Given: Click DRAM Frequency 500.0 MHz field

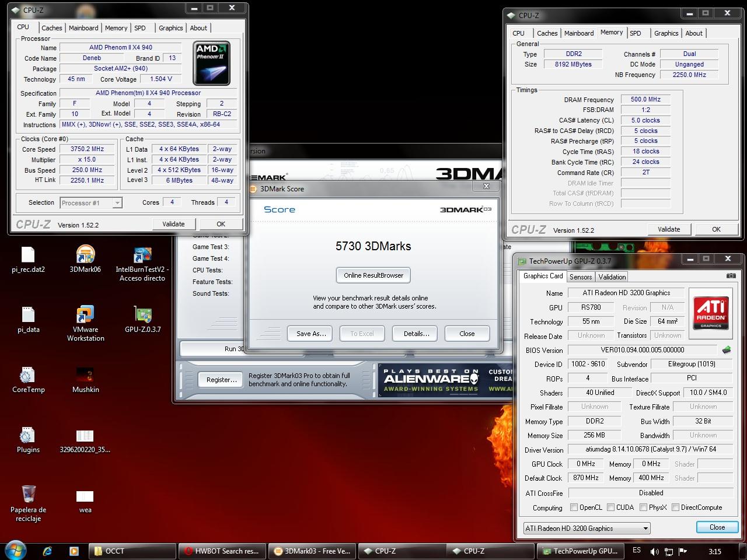Looking at the screenshot, I should [645, 100].
